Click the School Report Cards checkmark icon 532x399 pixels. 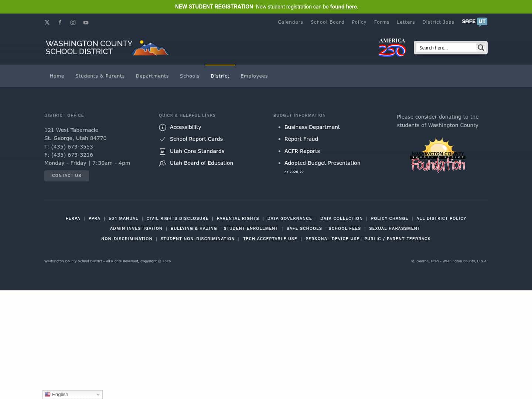pos(163,139)
